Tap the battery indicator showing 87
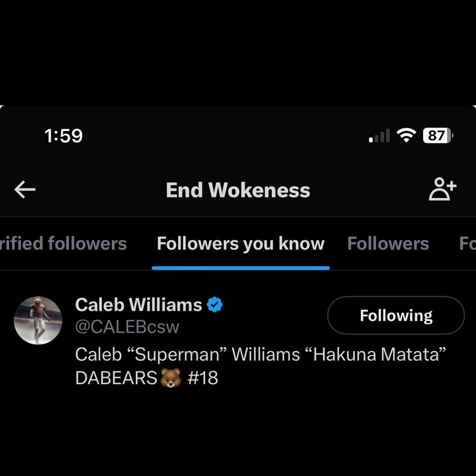 pos(437,136)
